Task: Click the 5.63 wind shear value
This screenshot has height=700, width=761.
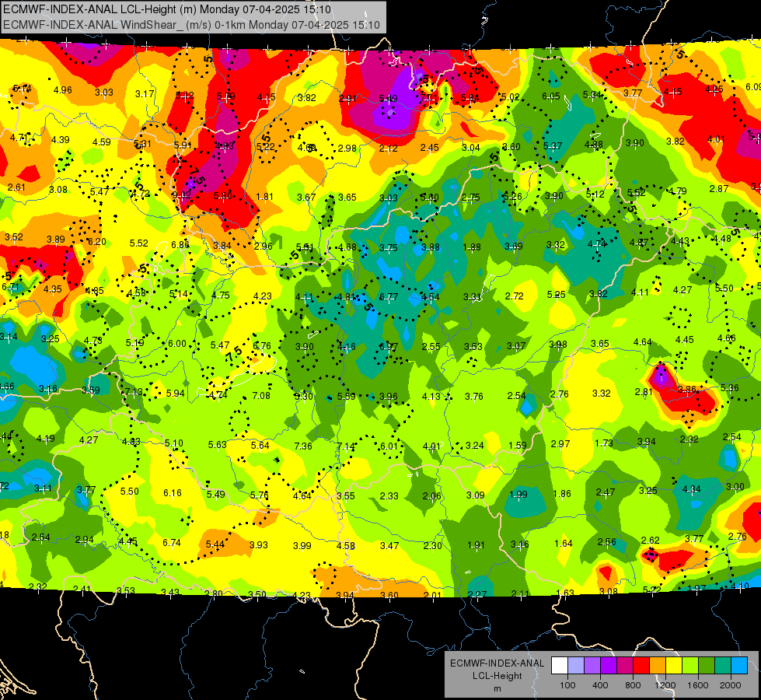Action: point(218,445)
